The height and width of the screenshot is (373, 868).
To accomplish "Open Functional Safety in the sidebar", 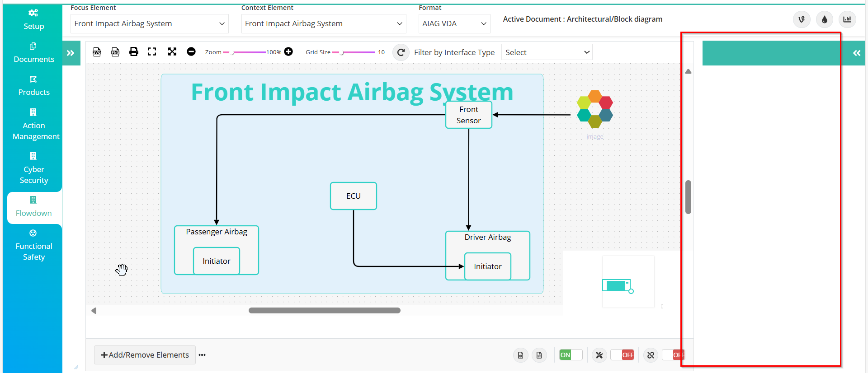I will point(34,245).
